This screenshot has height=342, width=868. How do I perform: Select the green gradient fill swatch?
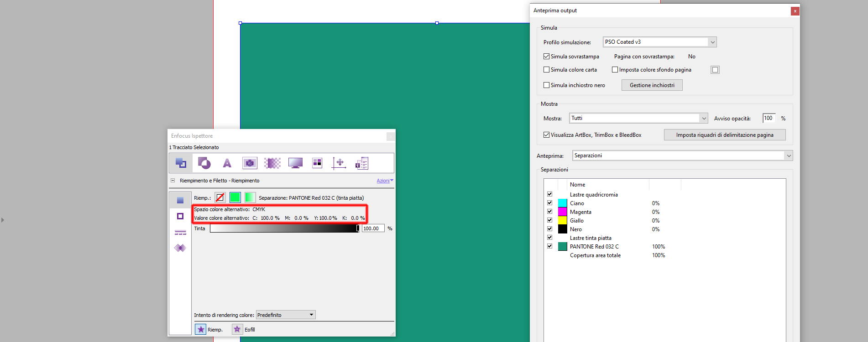click(250, 197)
